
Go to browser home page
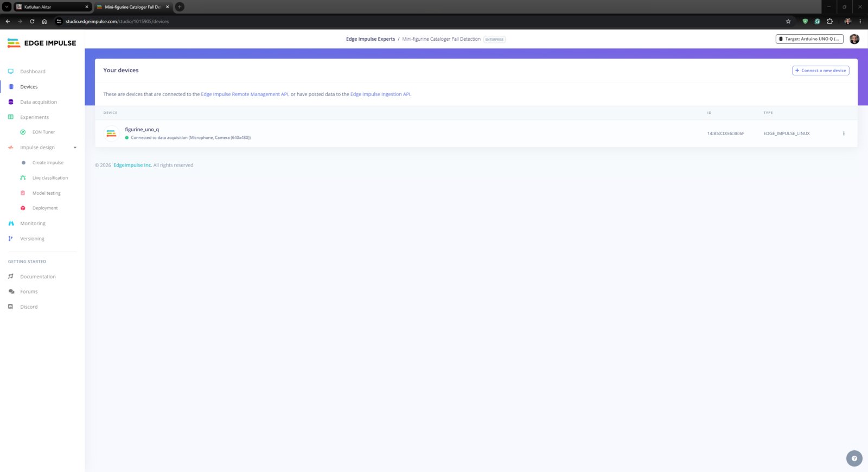click(44, 22)
